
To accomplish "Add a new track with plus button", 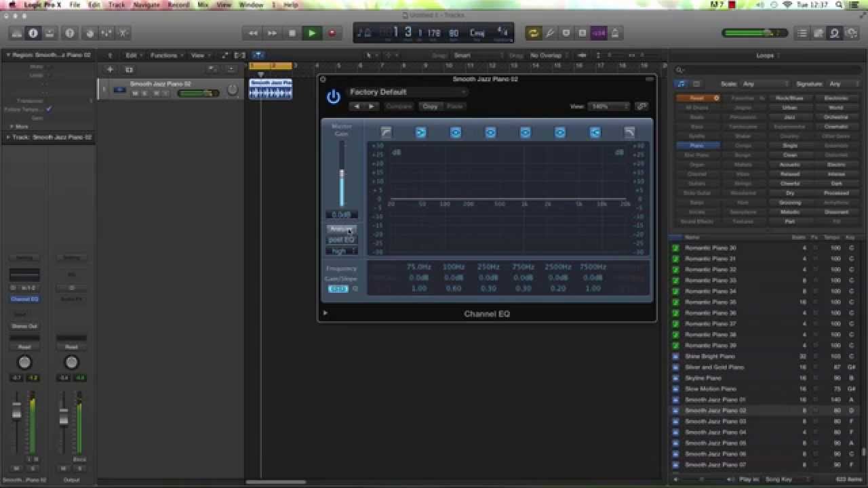I will pyautogui.click(x=110, y=69).
